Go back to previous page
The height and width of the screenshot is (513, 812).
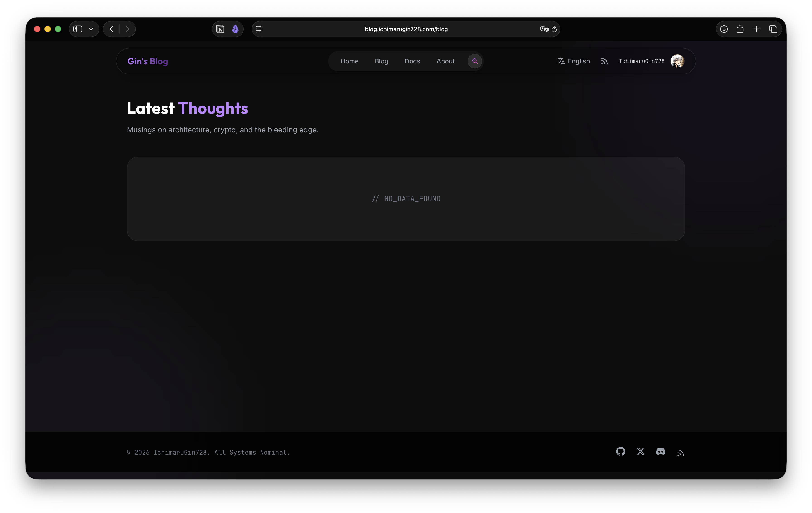tap(111, 29)
